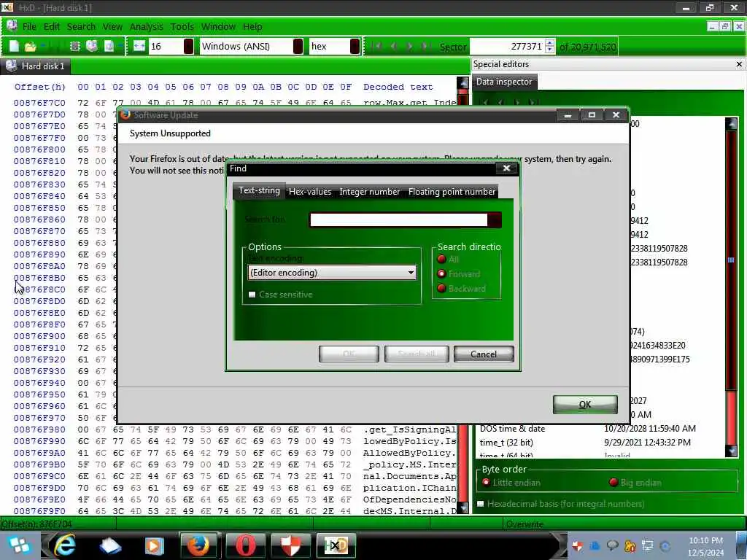The image size is (747, 560).
Task: Click the Firefox icon in Software Update title
Action: point(125,114)
